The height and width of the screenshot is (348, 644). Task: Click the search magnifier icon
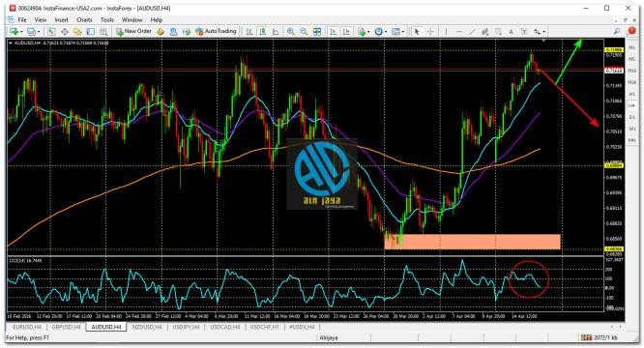coord(617,31)
